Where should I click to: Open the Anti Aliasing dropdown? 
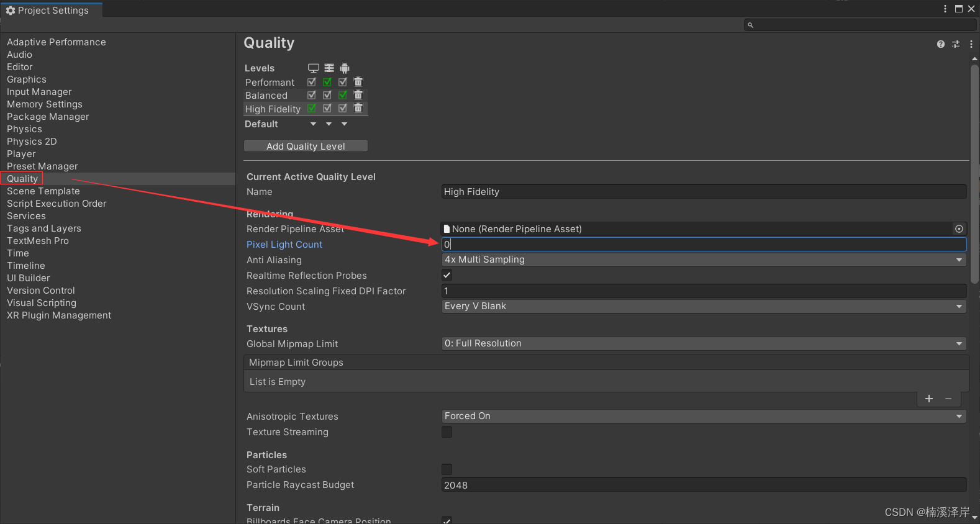(x=704, y=260)
